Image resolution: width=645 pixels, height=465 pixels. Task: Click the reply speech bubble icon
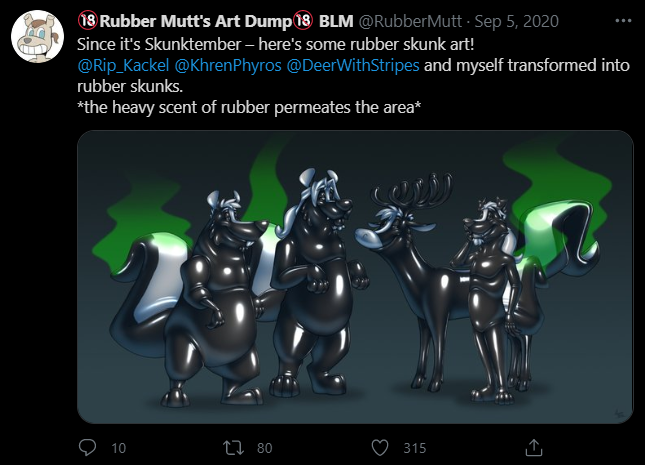[87, 447]
